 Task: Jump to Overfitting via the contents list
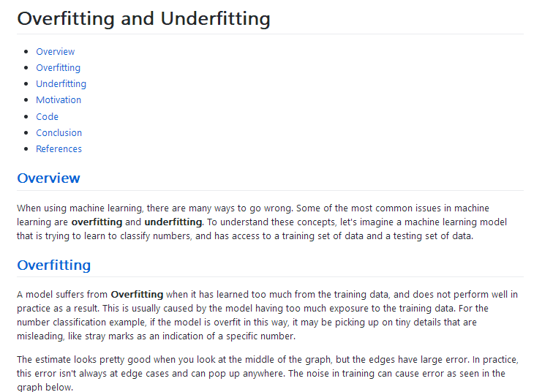[x=58, y=67]
